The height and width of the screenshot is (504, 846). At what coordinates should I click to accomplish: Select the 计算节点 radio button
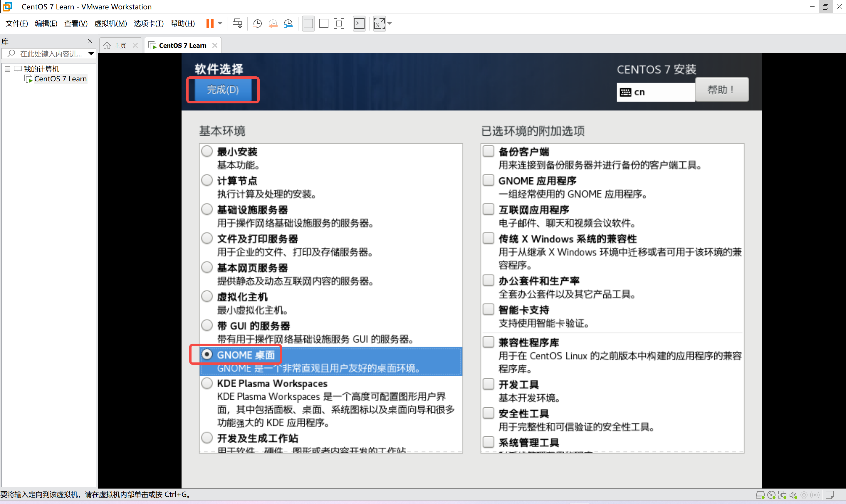click(207, 180)
